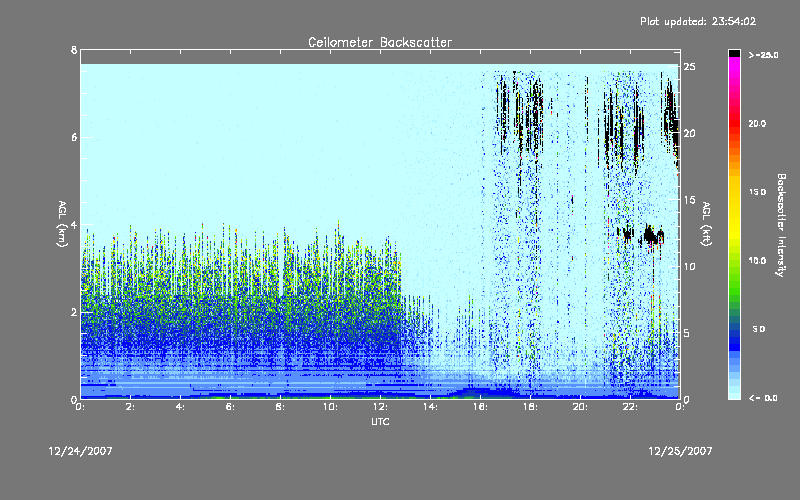800x500 pixels.
Task: Click the "15" tick on kft axis
Action: [x=689, y=200]
